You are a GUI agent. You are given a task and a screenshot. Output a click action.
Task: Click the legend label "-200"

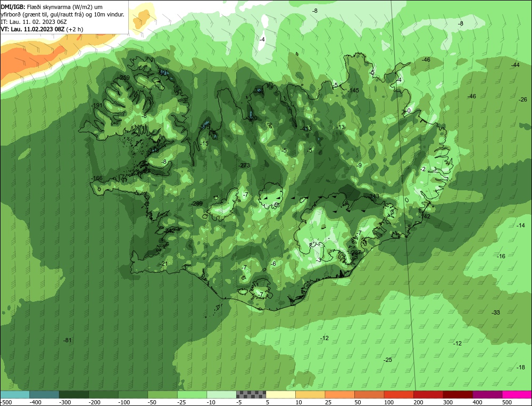tap(94, 402)
